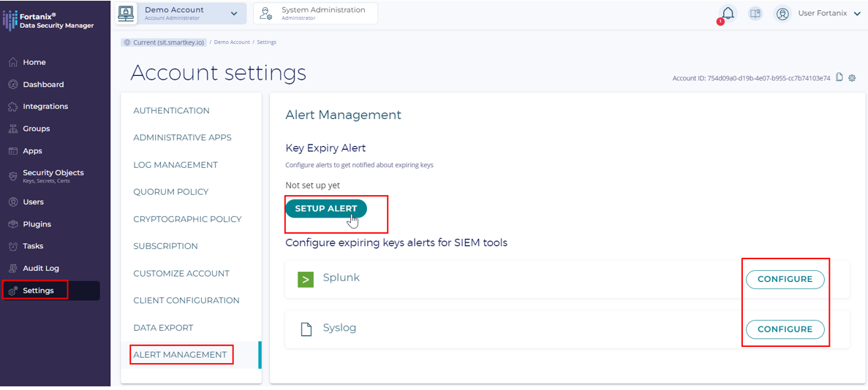Click the user profile avatar icon
Image resolution: width=868 pixels, height=390 pixels.
pos(782,14)
